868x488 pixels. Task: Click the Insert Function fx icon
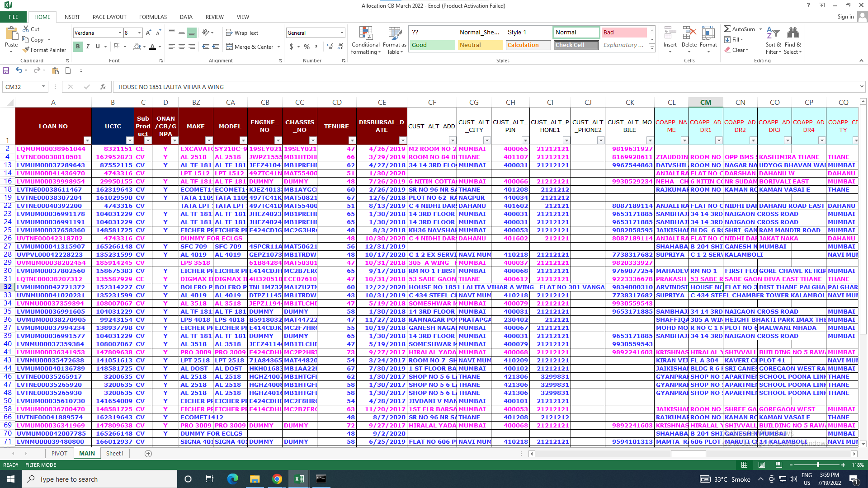point(103,87)
